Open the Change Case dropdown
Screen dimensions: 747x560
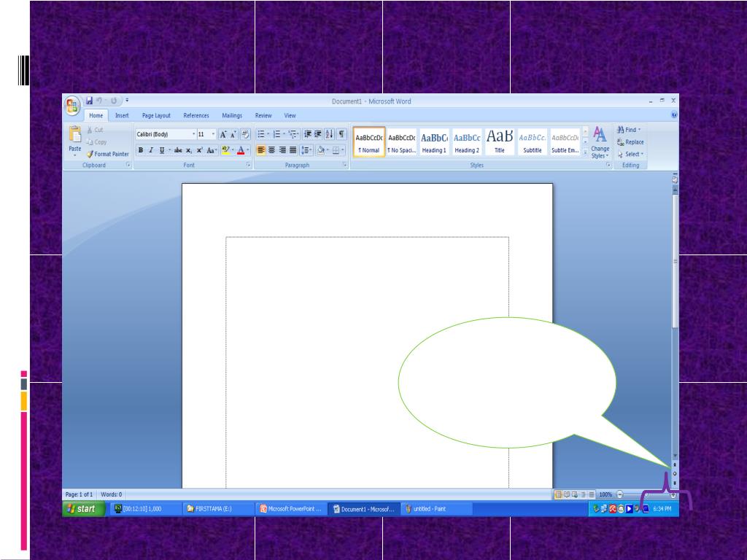(x=212, y=150)
